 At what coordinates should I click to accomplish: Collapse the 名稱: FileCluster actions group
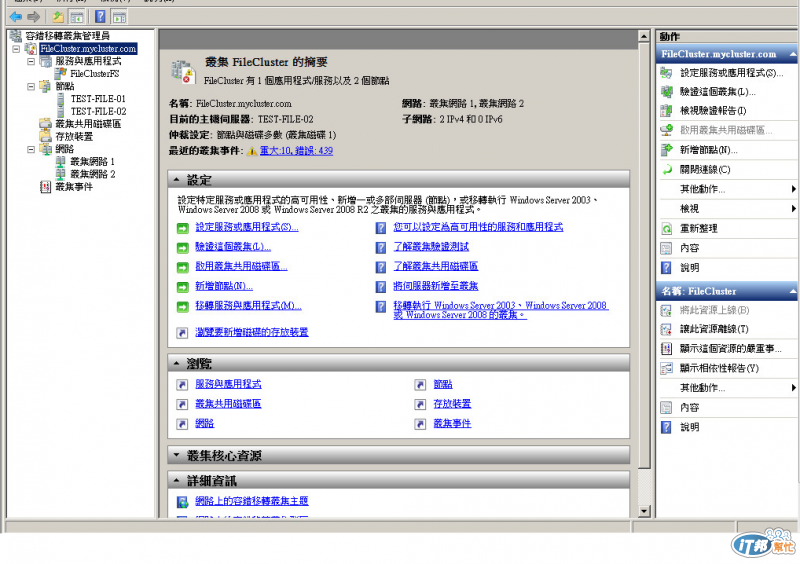792,291
